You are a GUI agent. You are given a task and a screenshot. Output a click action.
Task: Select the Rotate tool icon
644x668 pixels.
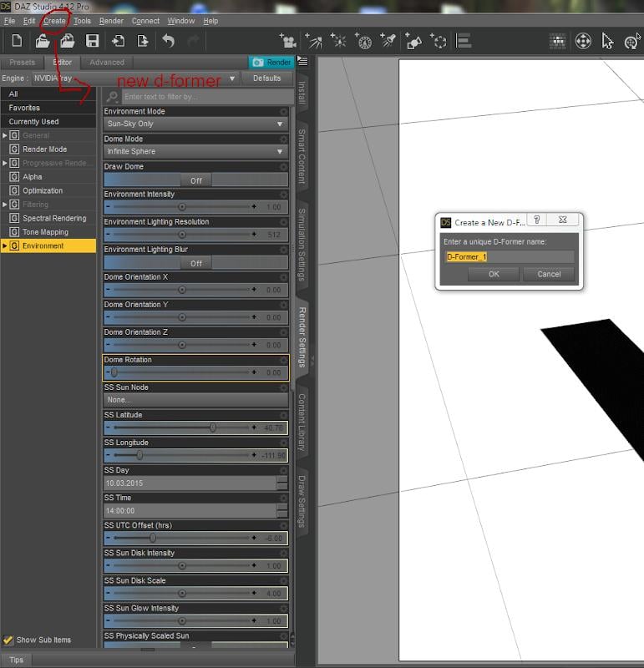pos(632,41)
